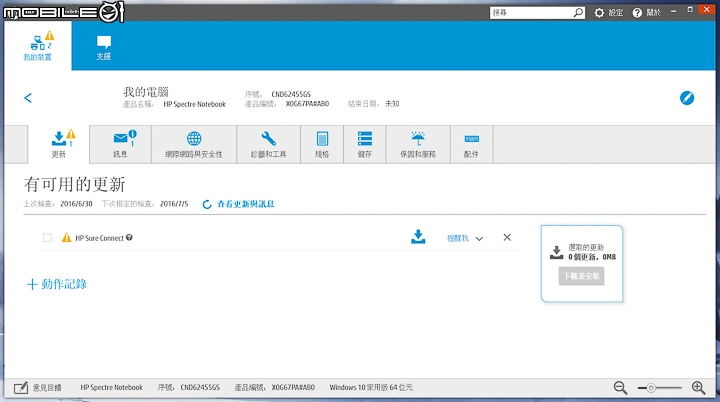This screenshot has width=720, height=402.
Task: Click serial number CND62455GS in header
Action: tap(291, 94)
